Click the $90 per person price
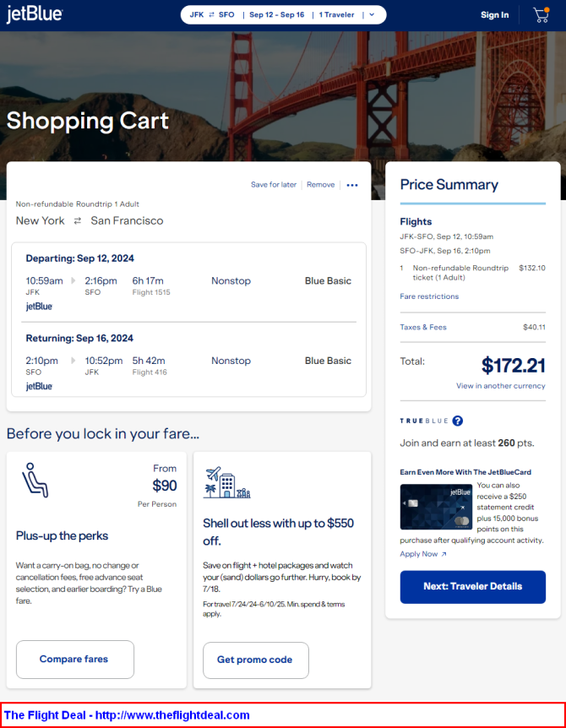Image resolution: width=566 pixels, height=728 pixels. click(x=165, y=486)
